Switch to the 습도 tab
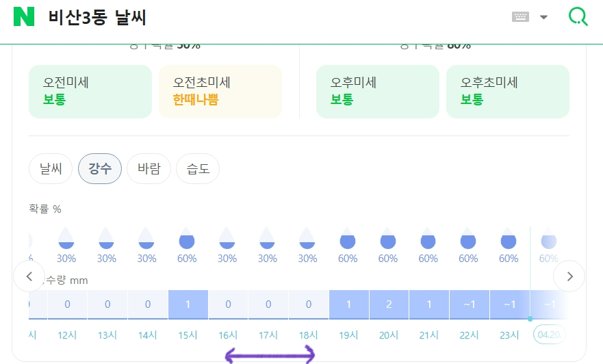 click(198, 168)
